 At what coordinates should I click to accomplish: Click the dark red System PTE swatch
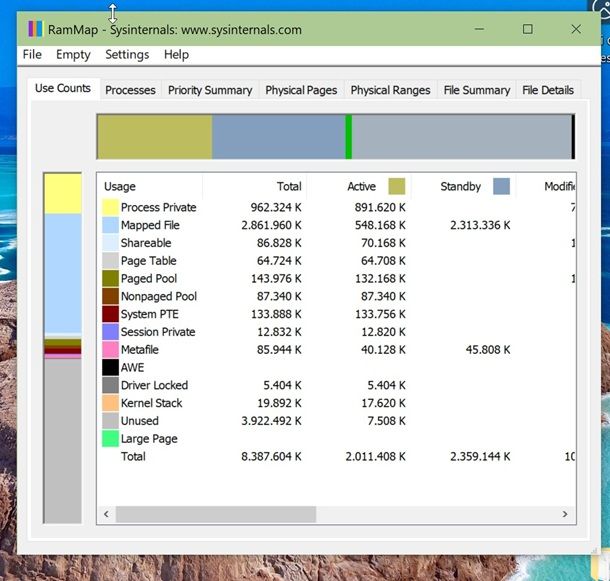tap(110, 314)
